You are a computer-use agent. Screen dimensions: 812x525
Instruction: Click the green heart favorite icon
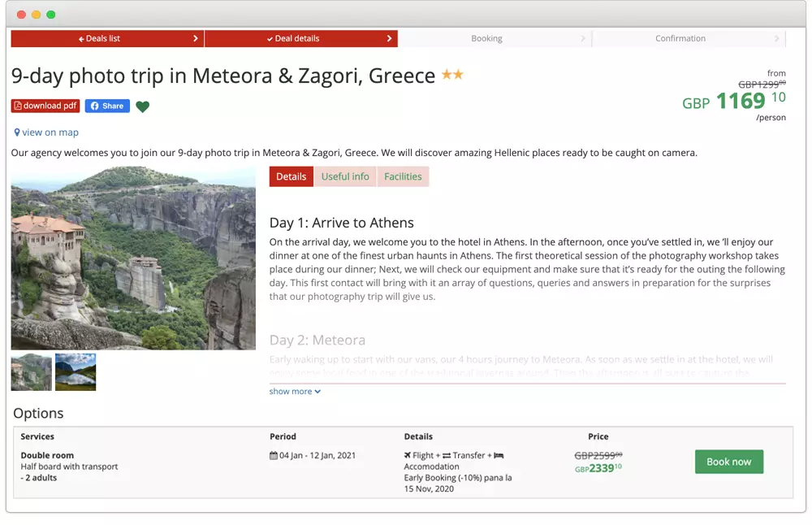143,106
